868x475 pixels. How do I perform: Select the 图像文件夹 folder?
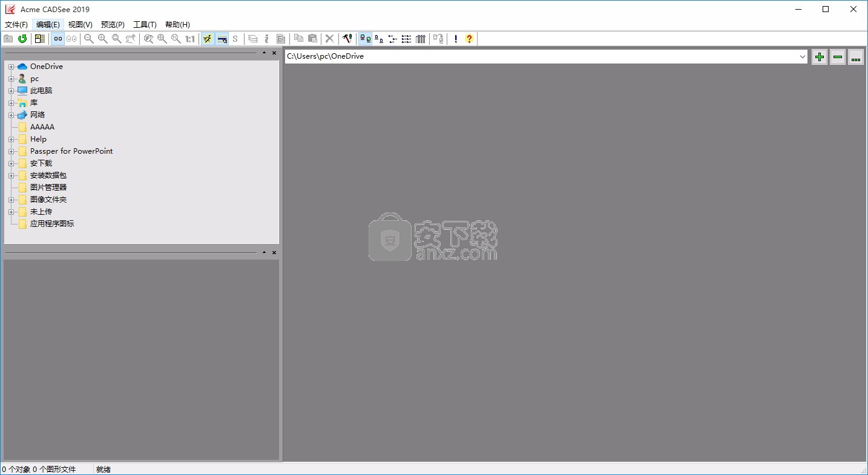(x=48, y=200)
